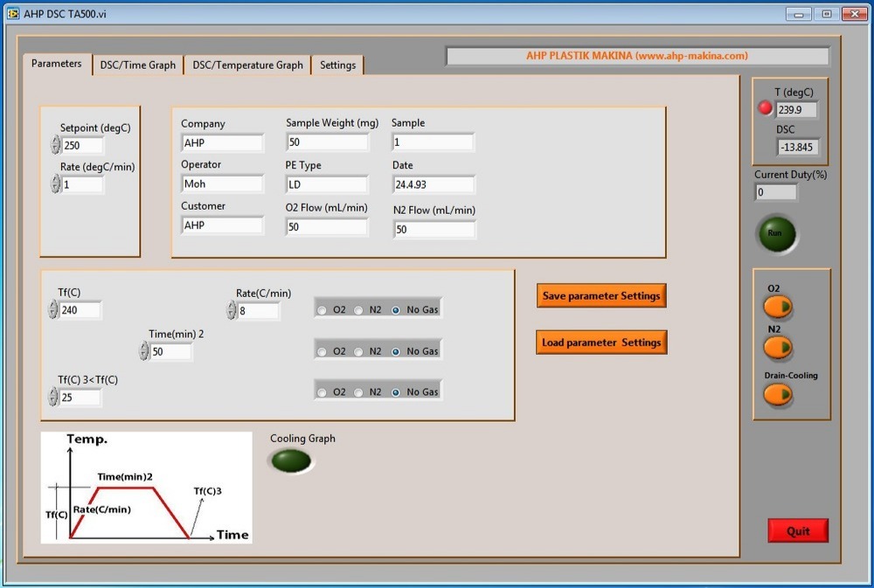Maximize the AHP DSC TA500.vi window

click(x=827, y=14)
